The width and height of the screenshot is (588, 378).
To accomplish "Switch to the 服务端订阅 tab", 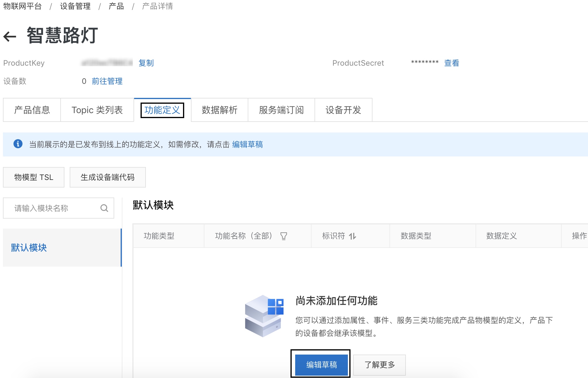I will pyautogui.click(x=281, y=110).
